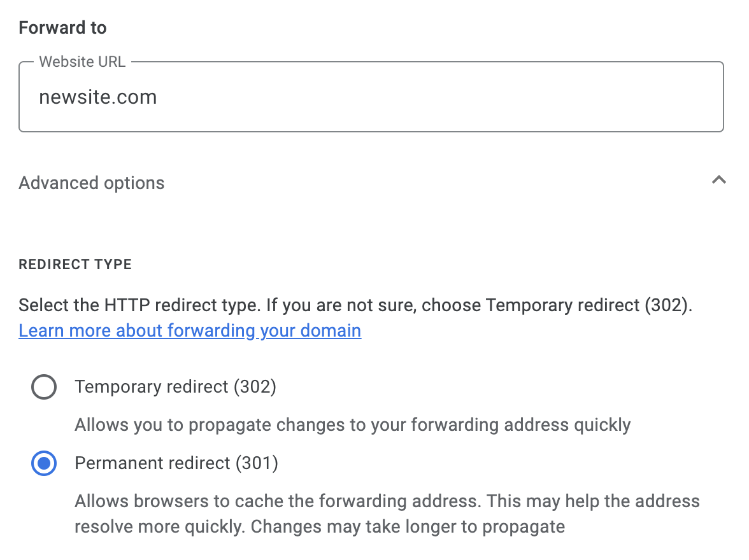The width and height of the screenshot is (749, 560).
Task: Click the upward arrow next to Advanced options
Action: tap(719, 180)
